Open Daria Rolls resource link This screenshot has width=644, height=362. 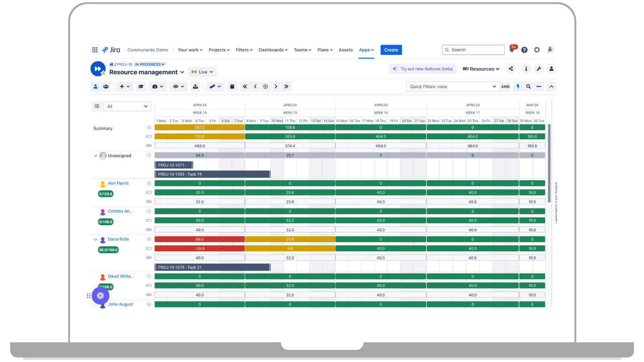(118, 239)
